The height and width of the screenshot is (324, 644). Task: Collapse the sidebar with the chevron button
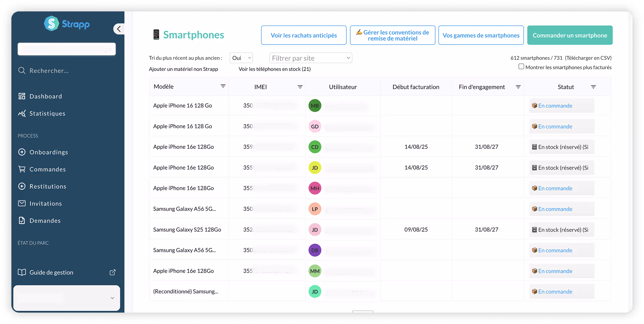click(x=119, y=29)
